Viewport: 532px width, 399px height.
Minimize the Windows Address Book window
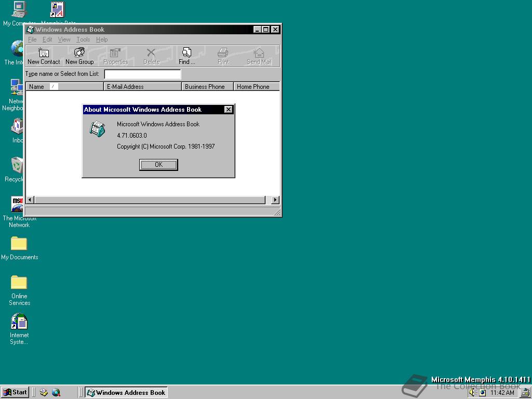(x=258, y=30)
